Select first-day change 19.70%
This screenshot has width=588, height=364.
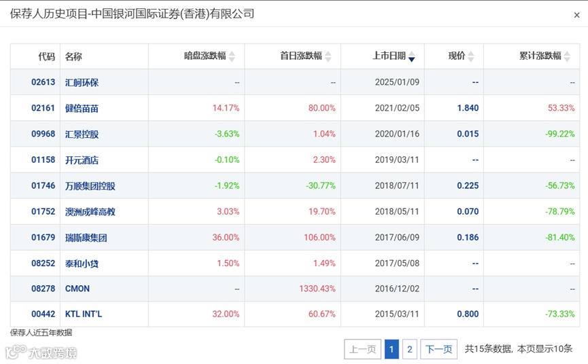click(322, 211)
